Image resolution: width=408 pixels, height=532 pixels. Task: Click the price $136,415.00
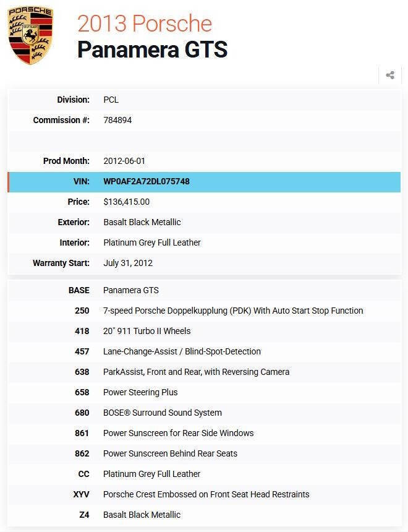[x=127, y=202]
